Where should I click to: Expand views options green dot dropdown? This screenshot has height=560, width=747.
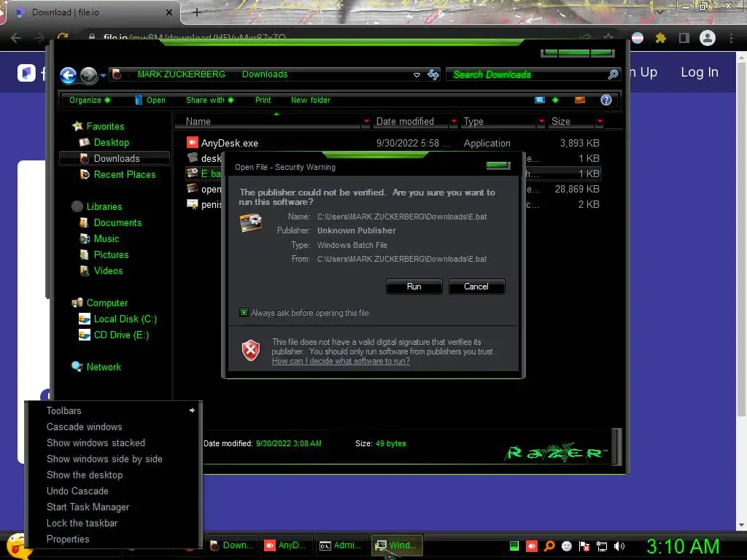[x=555, y=100]
